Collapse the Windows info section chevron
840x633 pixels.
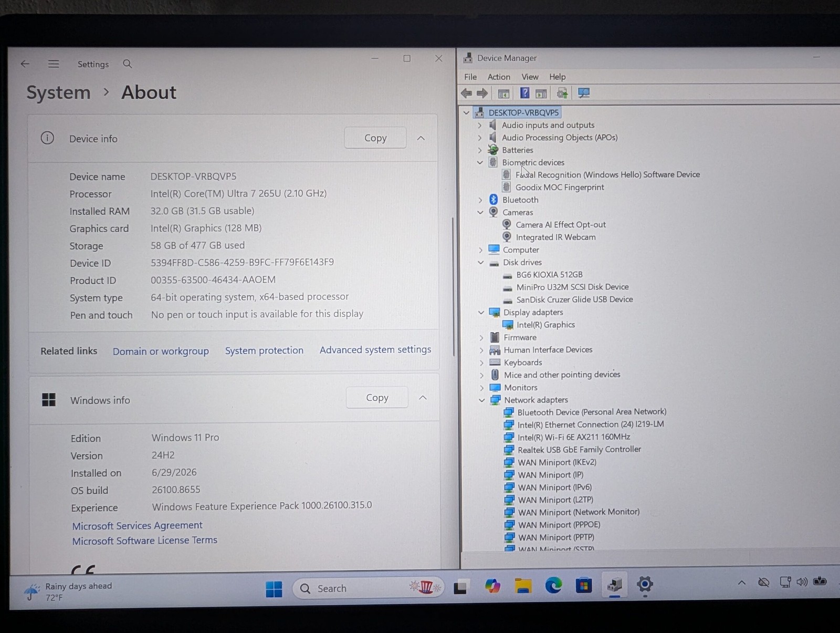point(423,398)
